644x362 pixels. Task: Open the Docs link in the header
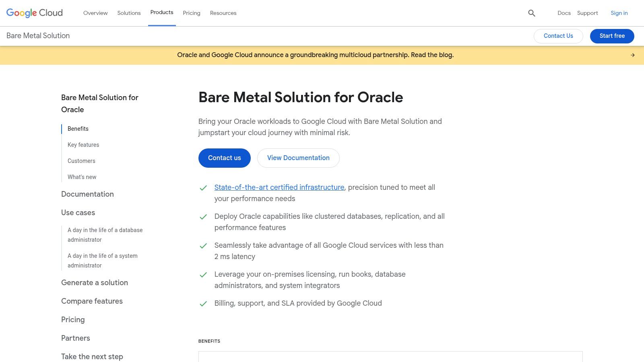point(564,13)
